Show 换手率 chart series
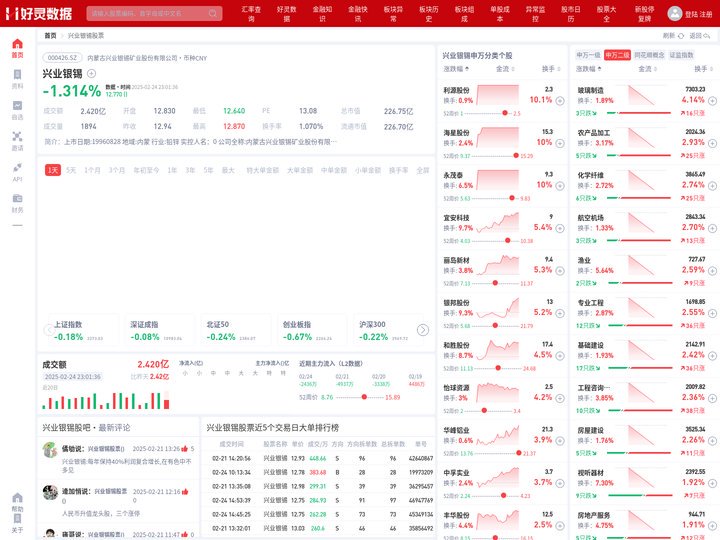Screen dimensions: 720x540 [x=399, y=170]
